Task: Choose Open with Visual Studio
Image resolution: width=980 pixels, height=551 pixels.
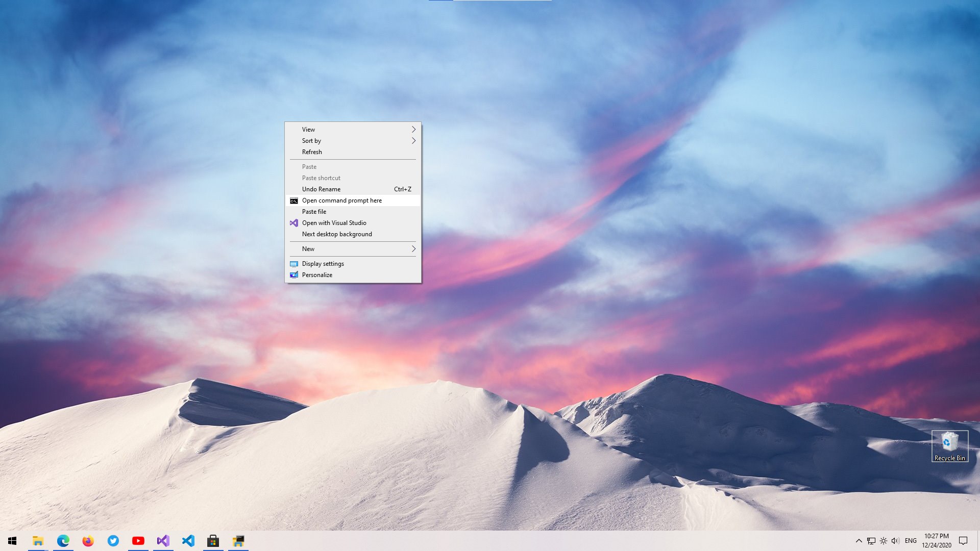Action: click(353, 223)
